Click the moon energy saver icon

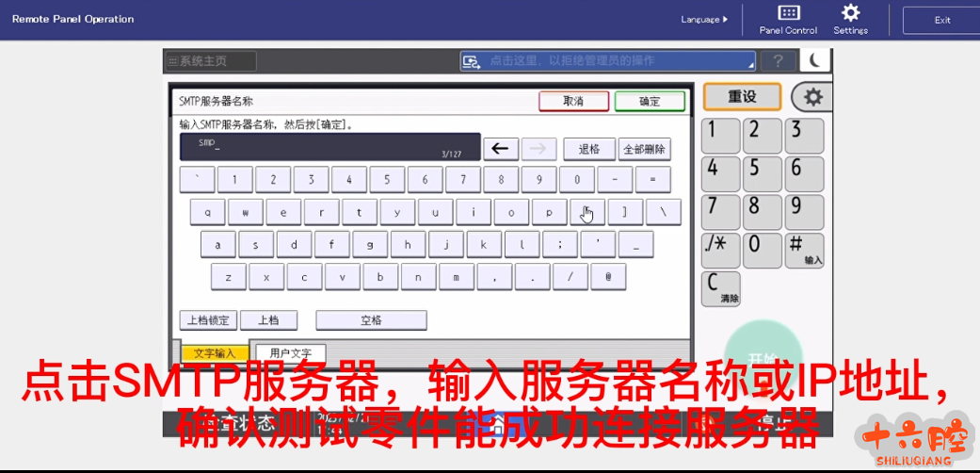tap(815, 61)
